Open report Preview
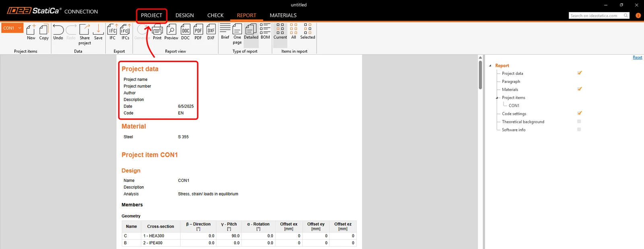The image size is (644, 249). [171, 32]
